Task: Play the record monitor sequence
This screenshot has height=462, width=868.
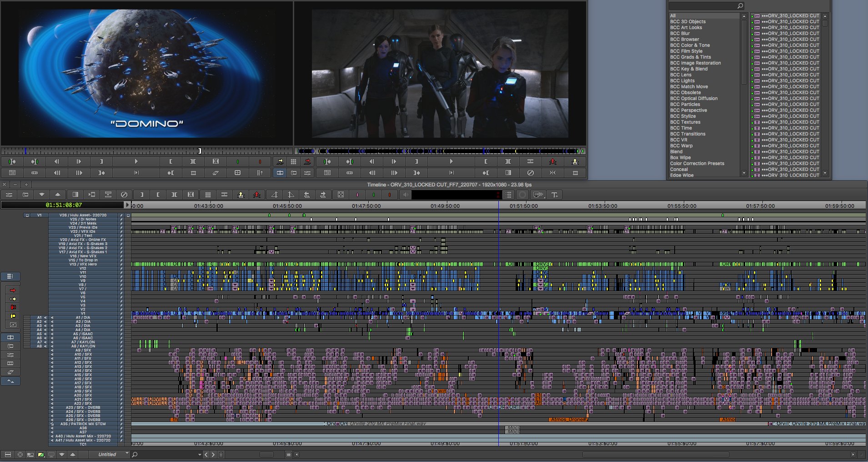Action: coord(451,161)
